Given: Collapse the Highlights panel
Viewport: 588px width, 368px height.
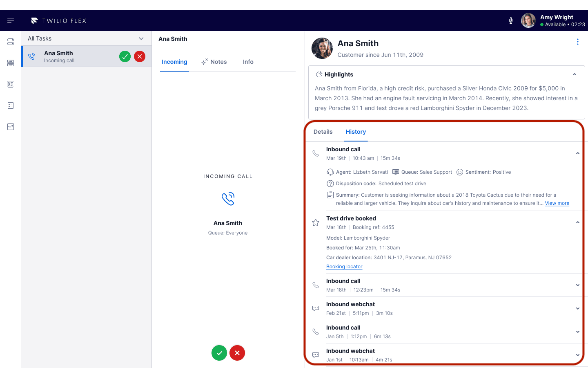Looking at the screenshot, I should pyautogui.click(x=575, y=74).
